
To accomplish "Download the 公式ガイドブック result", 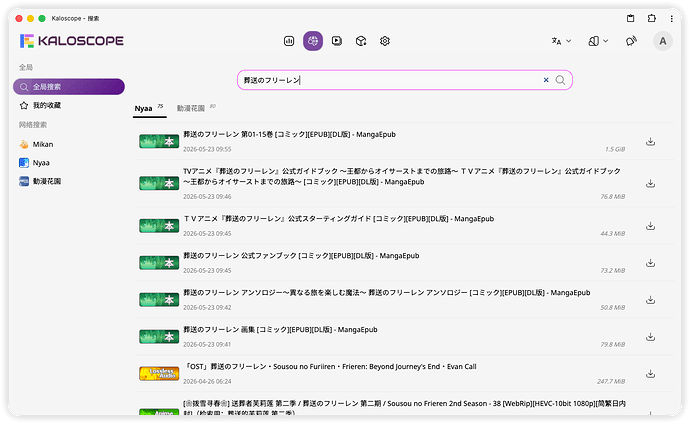I will pyautogui.click(x=650, y=184).
